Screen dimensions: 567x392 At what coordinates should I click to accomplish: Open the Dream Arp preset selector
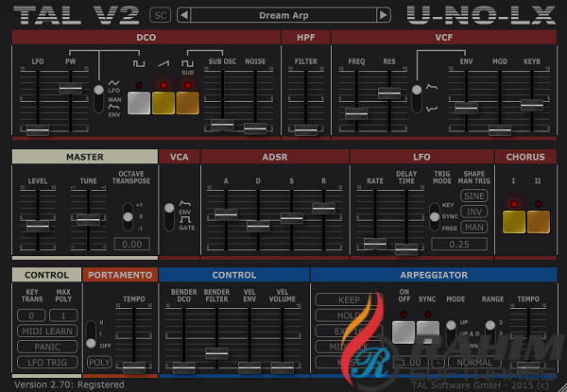coord(283,15)
